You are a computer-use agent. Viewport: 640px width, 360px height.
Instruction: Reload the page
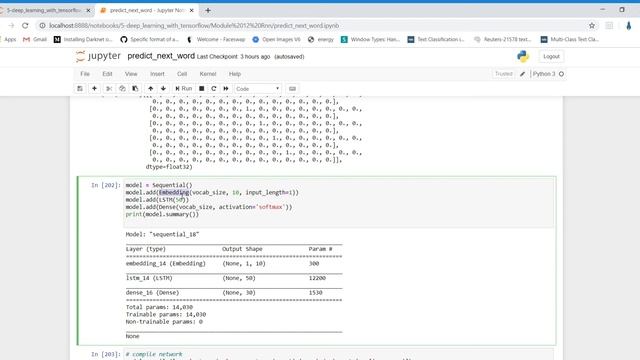25,26
